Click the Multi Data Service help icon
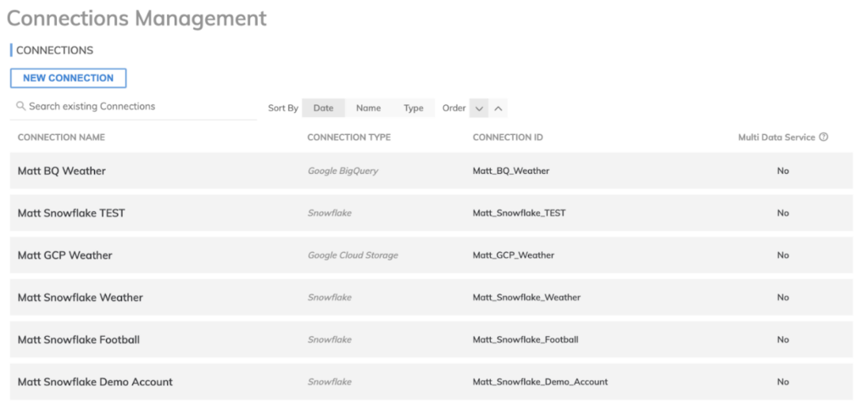This screenshot has height=420, width=868. [x=823, y=137]
